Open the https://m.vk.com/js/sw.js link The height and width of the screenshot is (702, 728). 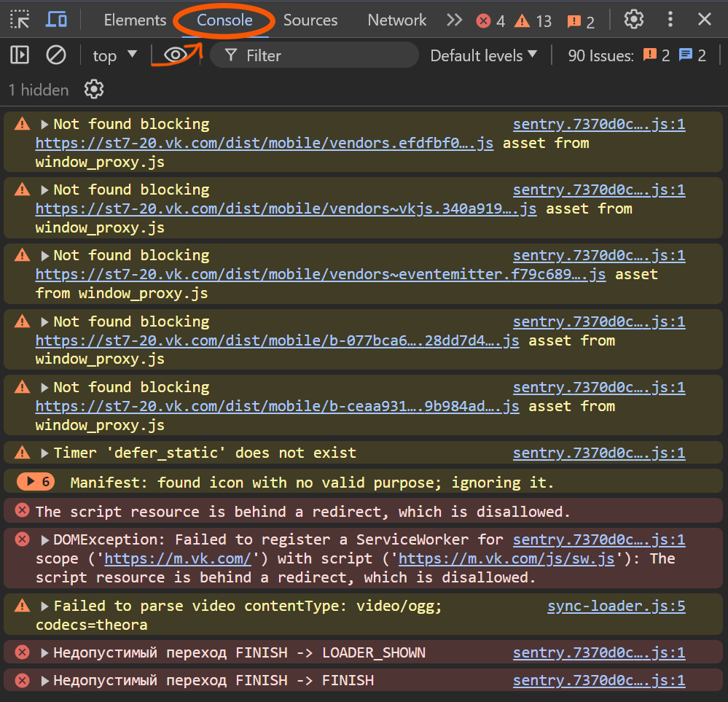pyautogui.click(x=506, y=558)
